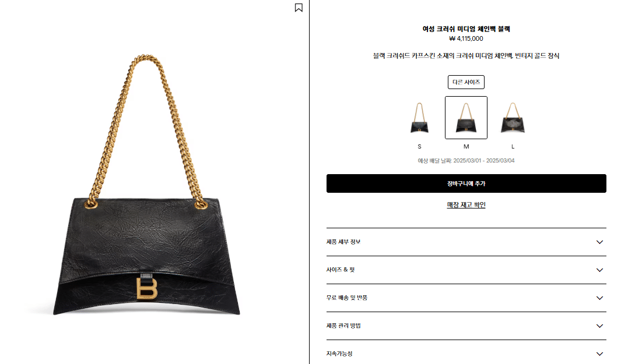The image size is (621, 364).
Task: Click chevron next to 지속가능성
Action: point(599,354)
